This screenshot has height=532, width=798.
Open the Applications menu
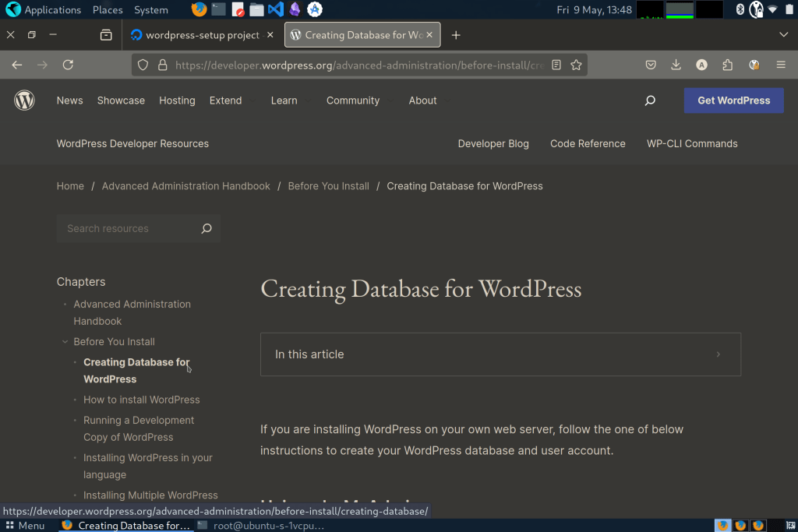44,9
